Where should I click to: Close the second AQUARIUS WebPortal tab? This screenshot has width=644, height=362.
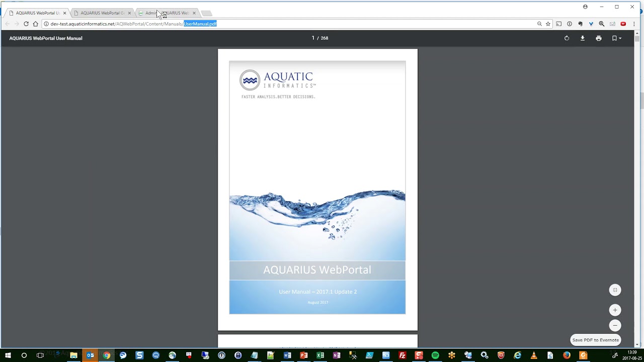[129, 13]
